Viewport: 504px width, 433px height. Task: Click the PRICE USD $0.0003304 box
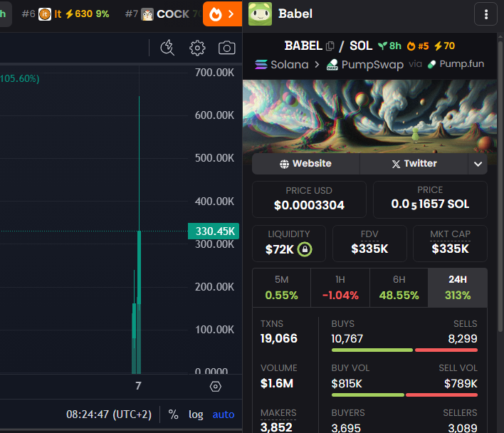click(309, 199)
